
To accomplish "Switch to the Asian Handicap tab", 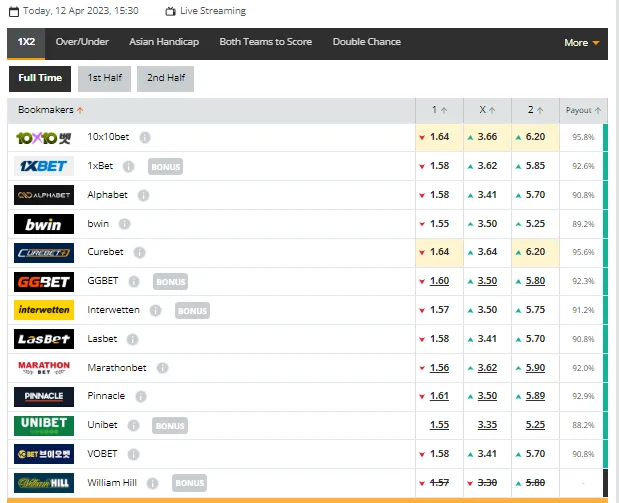I will tap(164, 42).
